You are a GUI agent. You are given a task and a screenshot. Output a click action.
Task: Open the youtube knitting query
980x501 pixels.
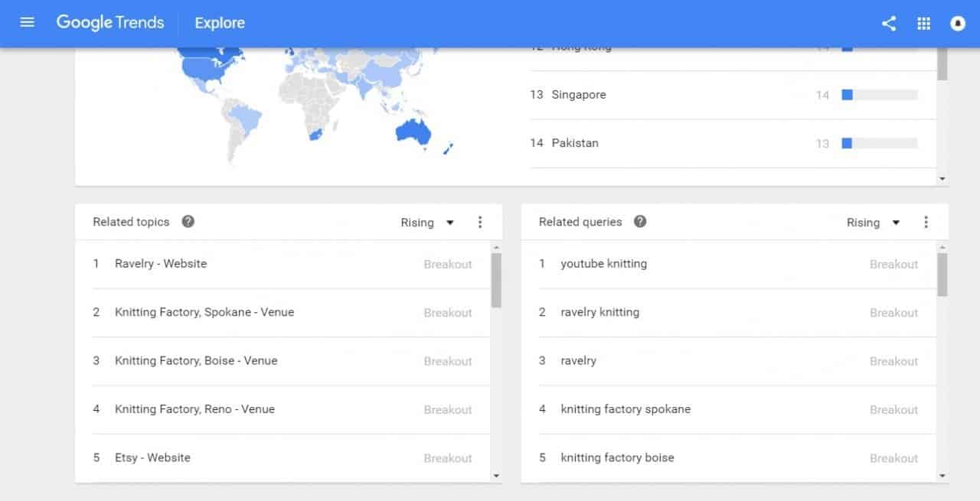[x=603, y=264]
